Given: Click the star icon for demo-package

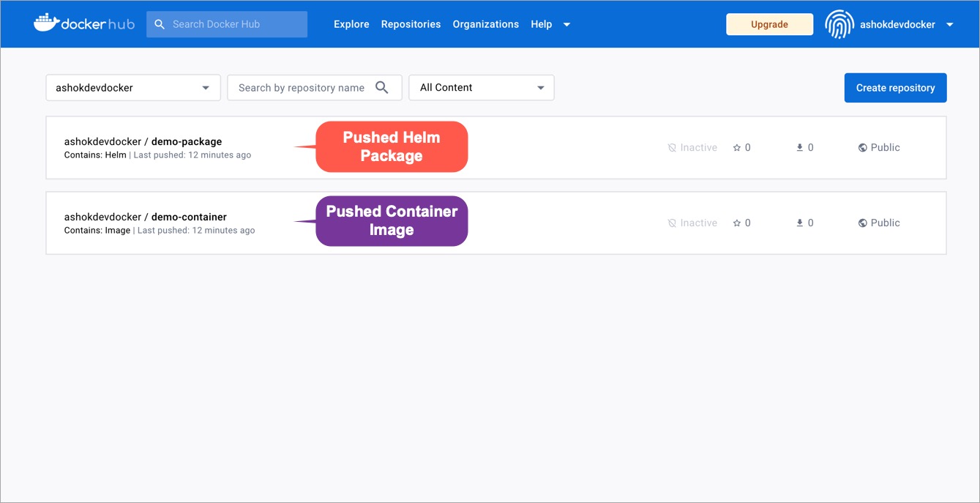Looking at the screenshot, I should click(x=737, y=148).
